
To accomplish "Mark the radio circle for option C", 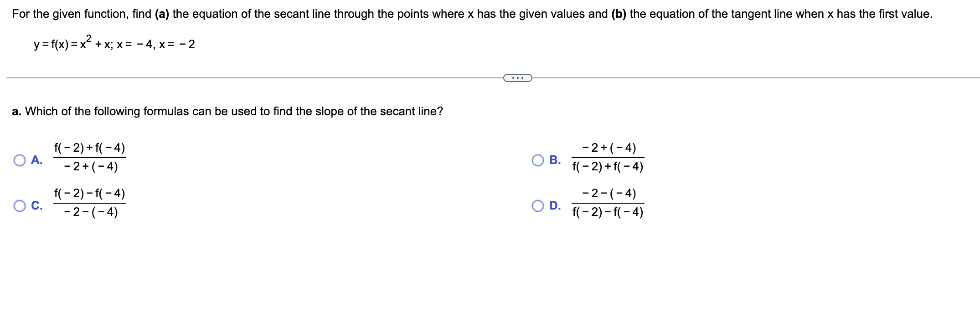I will point(20,206).
